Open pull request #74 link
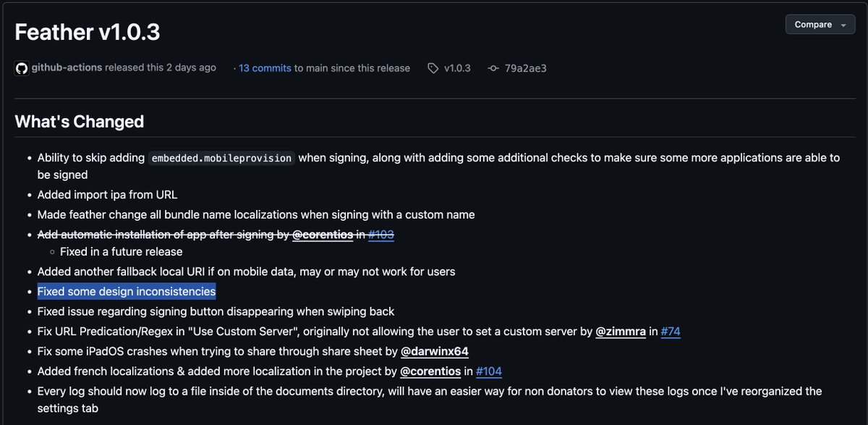868x425 pixels. click(x=671, y=332)
